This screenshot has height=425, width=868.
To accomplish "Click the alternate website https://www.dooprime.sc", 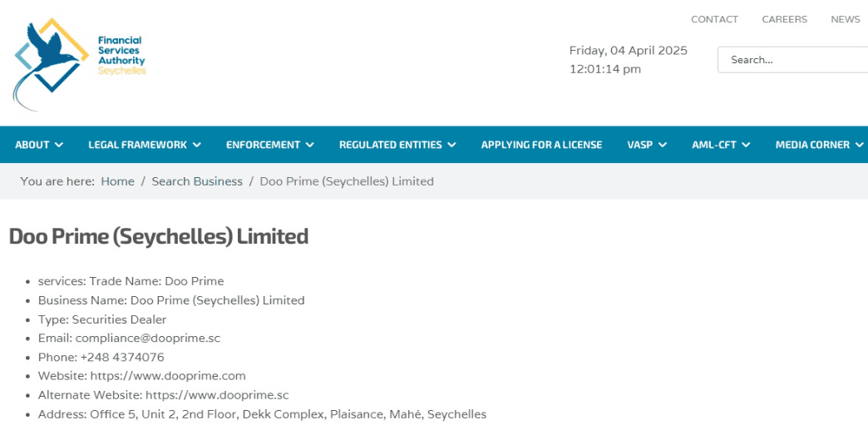I will coord(217,395).
